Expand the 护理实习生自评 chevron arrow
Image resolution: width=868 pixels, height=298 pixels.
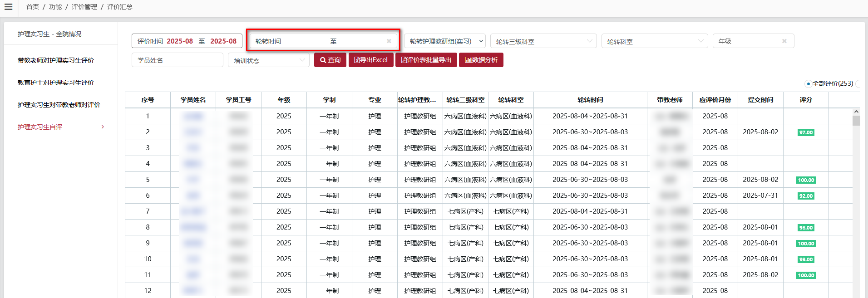(103, 127)
